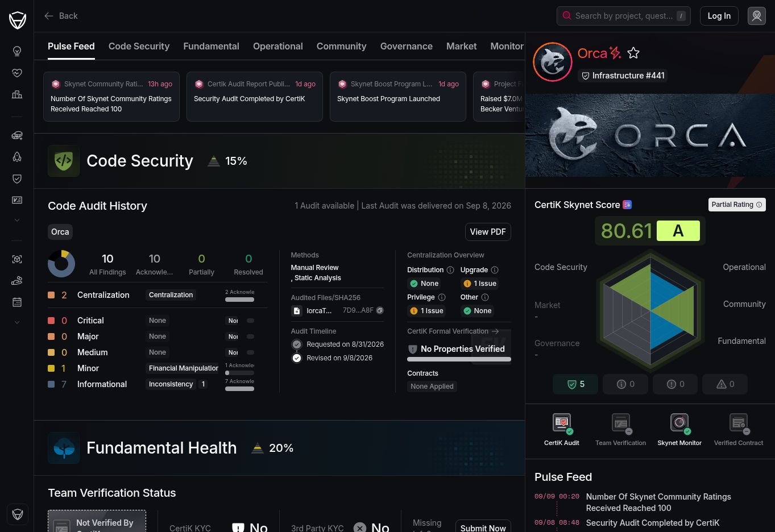Click the None Applied contracts tag
The image size is (775, 532).
[432, 386]
